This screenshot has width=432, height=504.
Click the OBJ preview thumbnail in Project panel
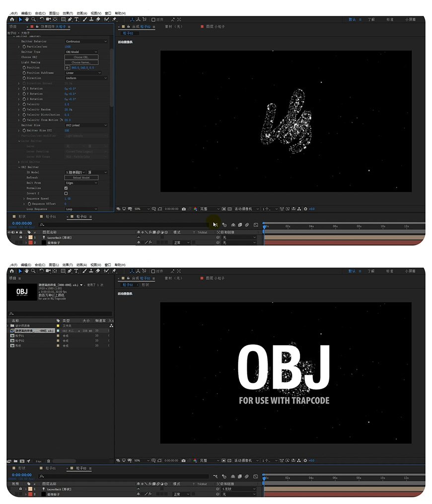point(22,292)
